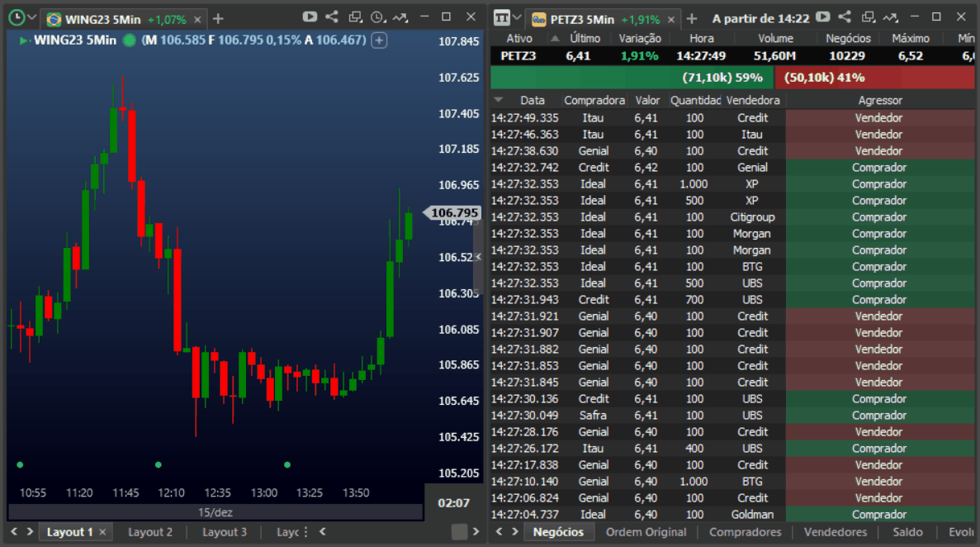The image size is (980, 547).
Task: Open the Vendedores tab
Action: (835, 532)
